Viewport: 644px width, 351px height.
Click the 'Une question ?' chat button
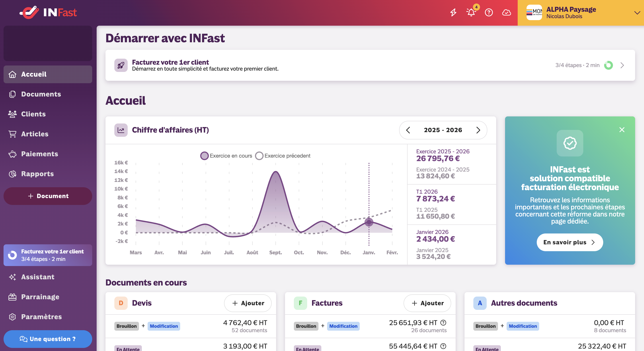(48, 339)
